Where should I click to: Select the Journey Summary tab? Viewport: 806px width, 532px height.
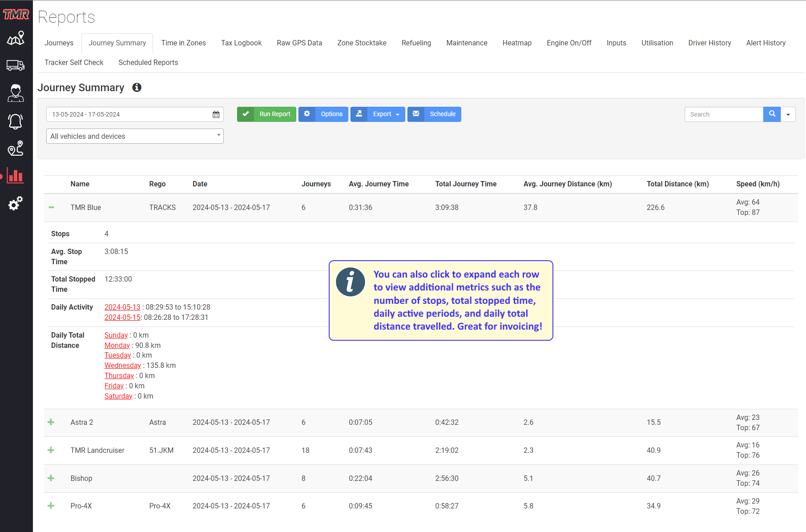(117, 43)
